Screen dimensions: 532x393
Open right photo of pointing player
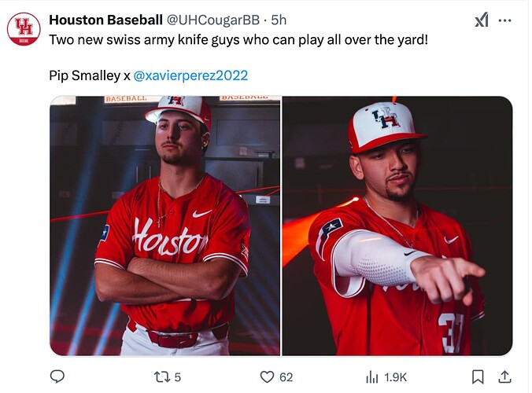click(x=397, y=226)
